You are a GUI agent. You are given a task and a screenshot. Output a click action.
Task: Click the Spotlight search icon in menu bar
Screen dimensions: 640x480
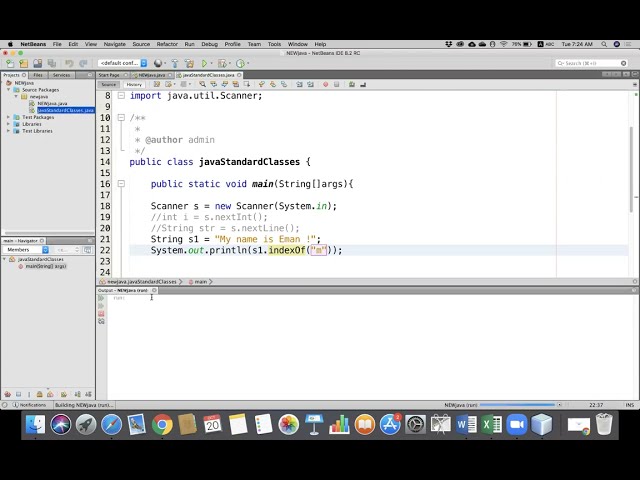[x=604, y=44]
